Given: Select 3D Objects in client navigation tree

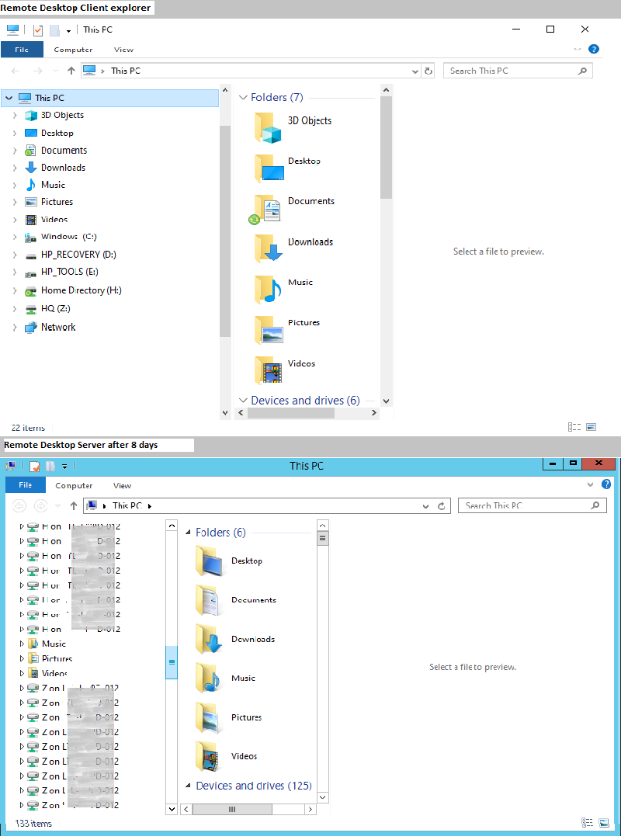Looking at the screenshot, I should click(x=62, y=115).
